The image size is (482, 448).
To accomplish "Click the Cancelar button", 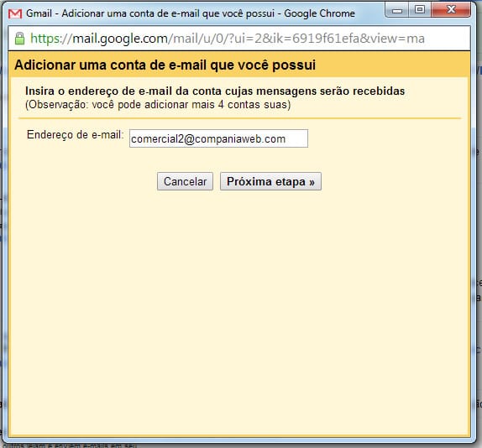I will (185, 181).
